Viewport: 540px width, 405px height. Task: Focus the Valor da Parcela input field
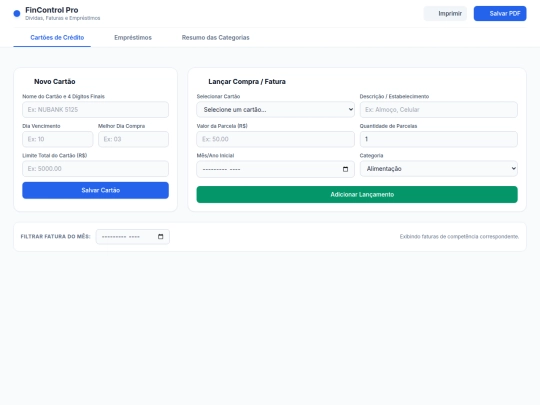pyautogui.click(x=276, y=139)
